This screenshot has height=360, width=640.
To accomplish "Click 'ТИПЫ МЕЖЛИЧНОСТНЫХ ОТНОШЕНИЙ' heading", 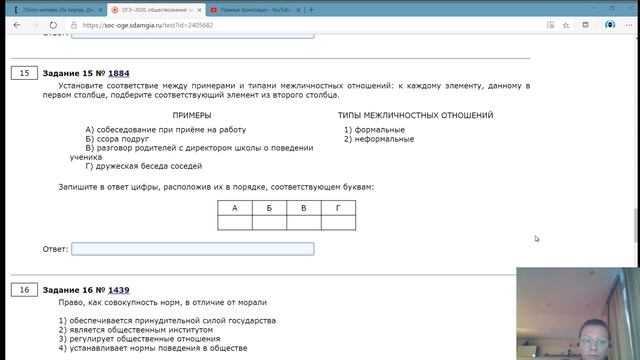I will [416, 116].
